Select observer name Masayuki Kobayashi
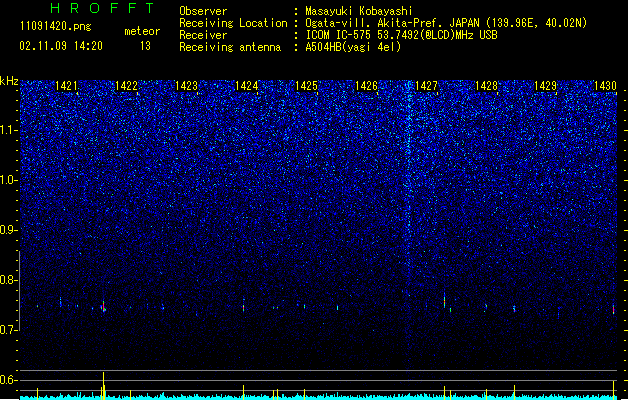The height and width of the screenshot is (400, 629). click(359, 11)
